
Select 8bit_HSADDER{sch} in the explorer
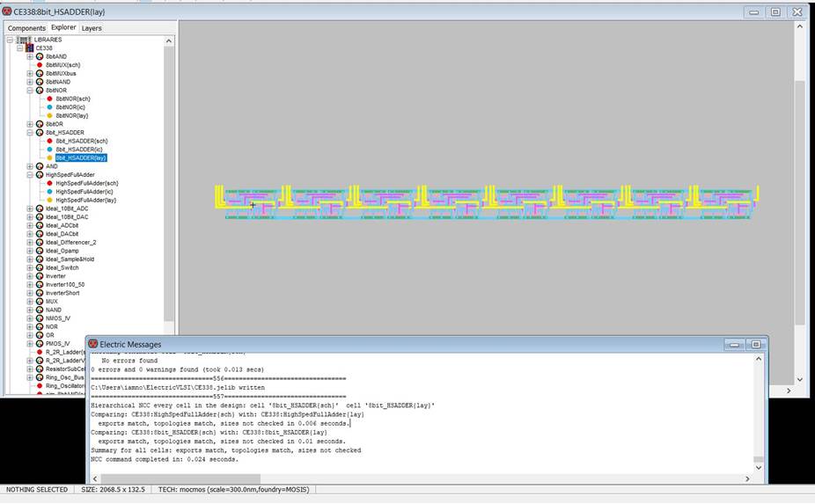coord(82,141)
